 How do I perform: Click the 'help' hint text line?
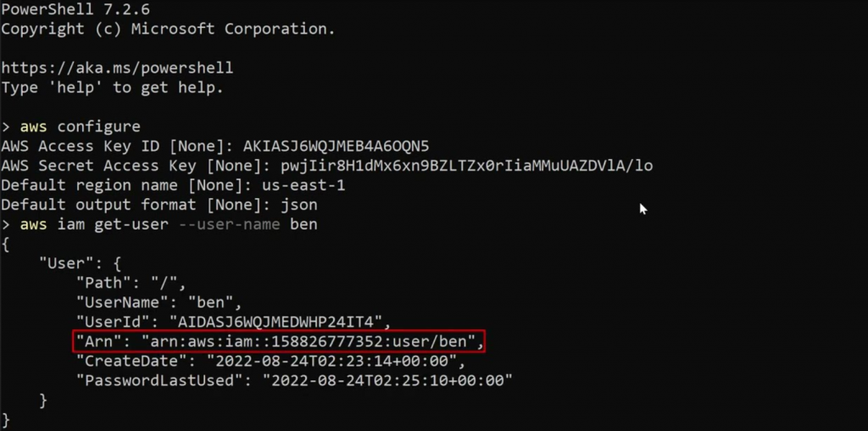(x=112, y=87)
